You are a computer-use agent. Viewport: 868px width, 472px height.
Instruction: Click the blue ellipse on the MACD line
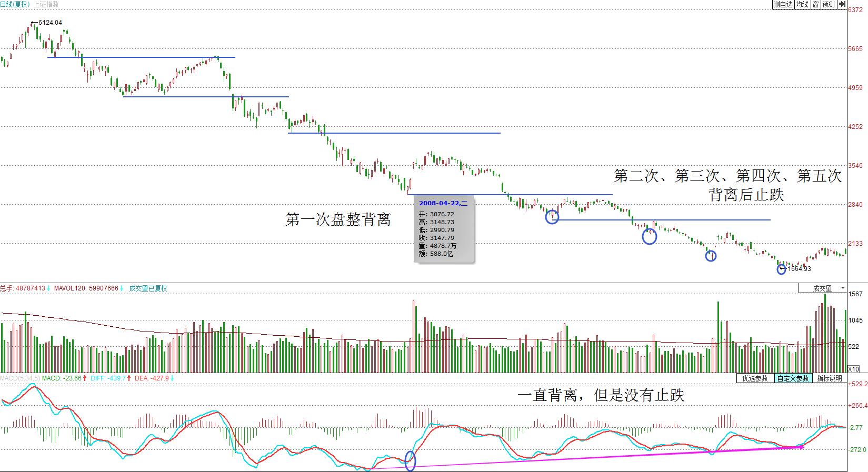(x=410, y=460)
